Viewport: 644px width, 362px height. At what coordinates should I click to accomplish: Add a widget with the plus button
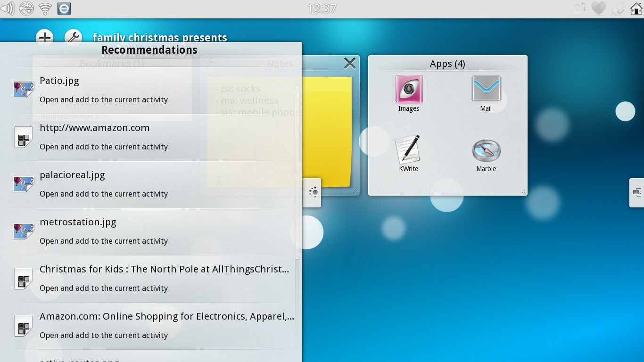point(45,37)
